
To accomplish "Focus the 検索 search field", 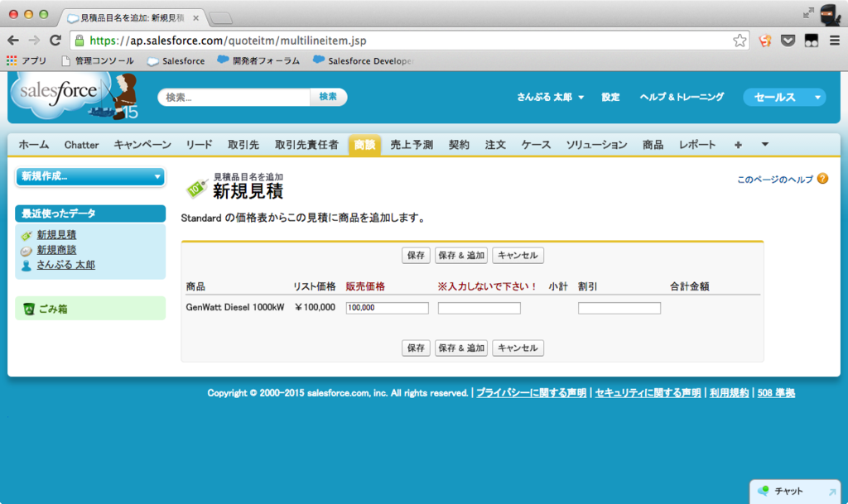I will (234, 97).
